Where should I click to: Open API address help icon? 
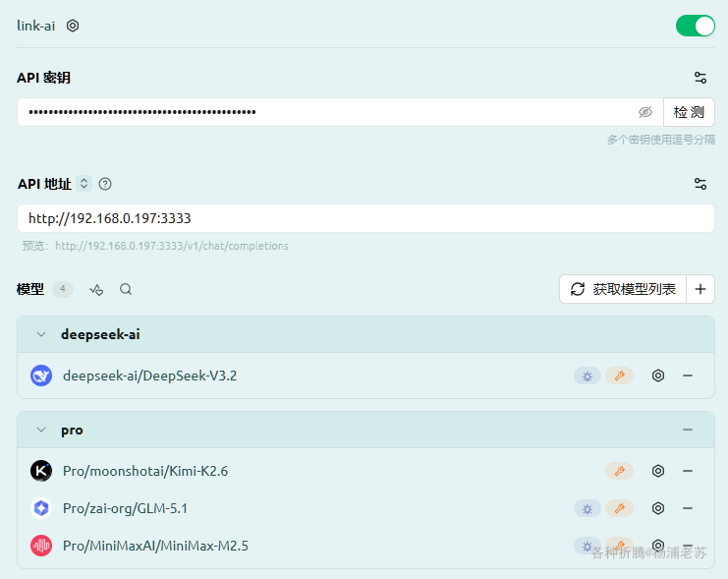[x=105, y=184]
